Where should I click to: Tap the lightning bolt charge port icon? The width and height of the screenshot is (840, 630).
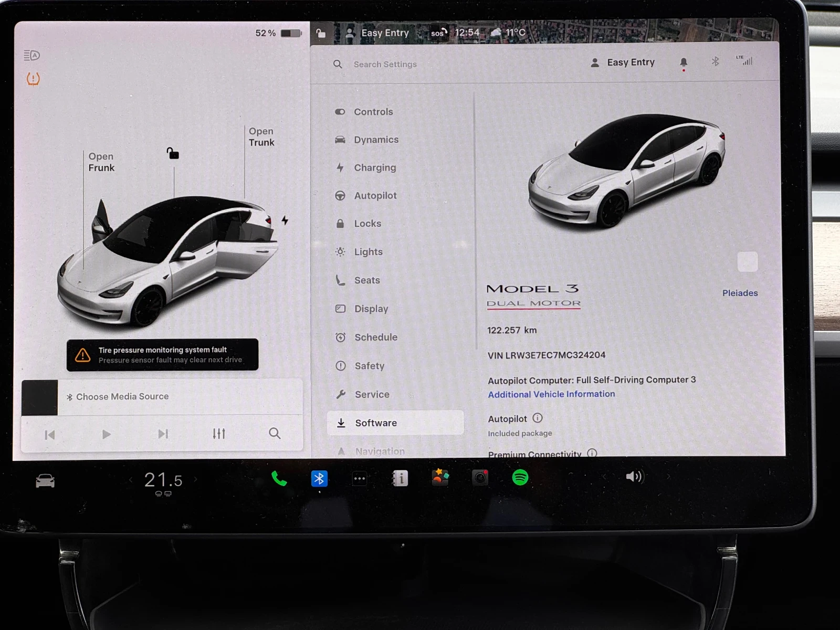point(284,220)
